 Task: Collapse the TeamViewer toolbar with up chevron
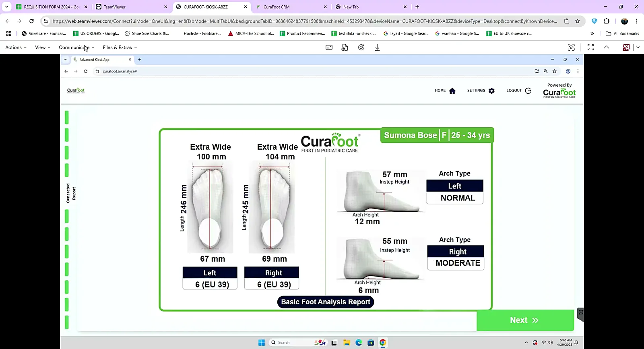[x=606, y=47]
